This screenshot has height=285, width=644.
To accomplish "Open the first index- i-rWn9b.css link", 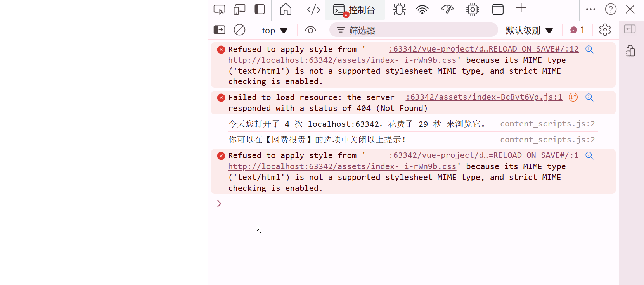I will pyautogui.click(x=342, y=60).
